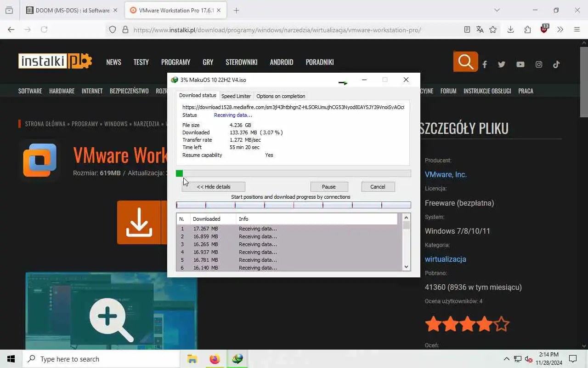Click HARDWARE in the secondary navigation
This screenshot has height=368, width=588.
click(x=62, y=91)
